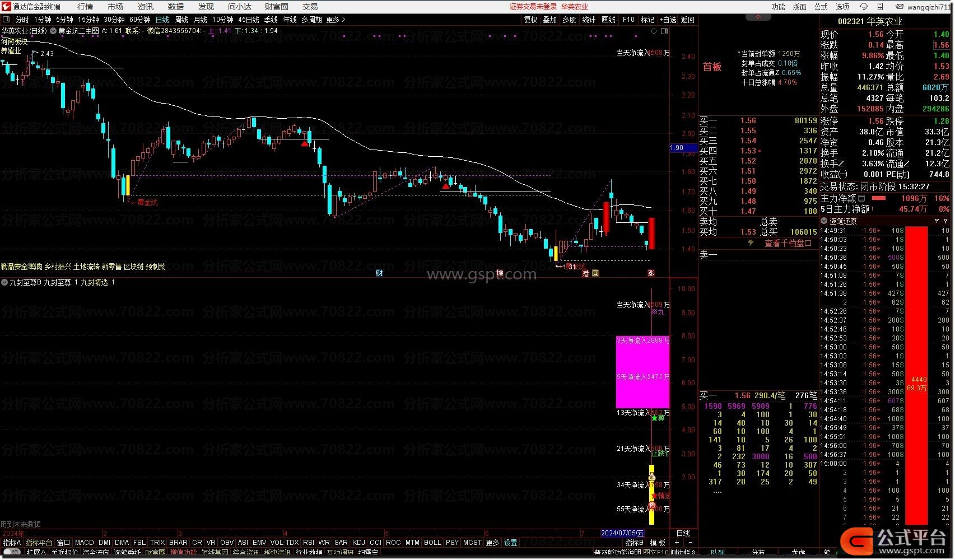This screenshot has height=560, width=955.
Task: Click the 财 marker on the chart axis
Action: tap(379, 273)
